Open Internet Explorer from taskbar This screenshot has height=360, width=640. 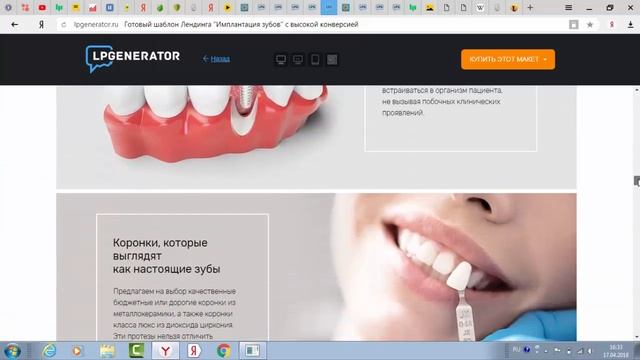click(x=49, y=351)
